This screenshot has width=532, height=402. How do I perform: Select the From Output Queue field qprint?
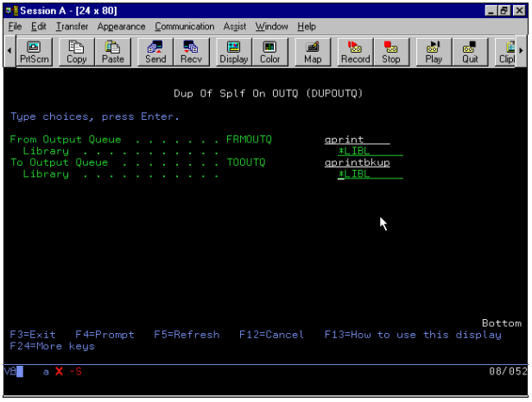click(357, 140)
